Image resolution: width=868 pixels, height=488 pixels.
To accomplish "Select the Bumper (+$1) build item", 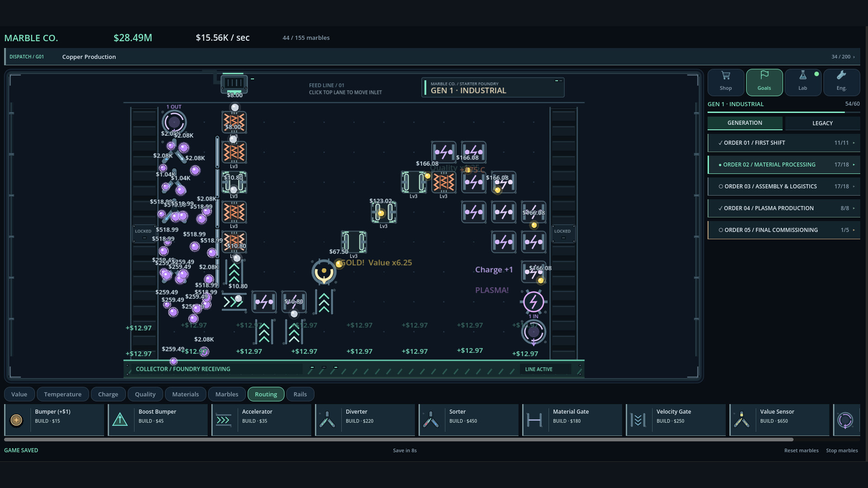I will (54, 420).
